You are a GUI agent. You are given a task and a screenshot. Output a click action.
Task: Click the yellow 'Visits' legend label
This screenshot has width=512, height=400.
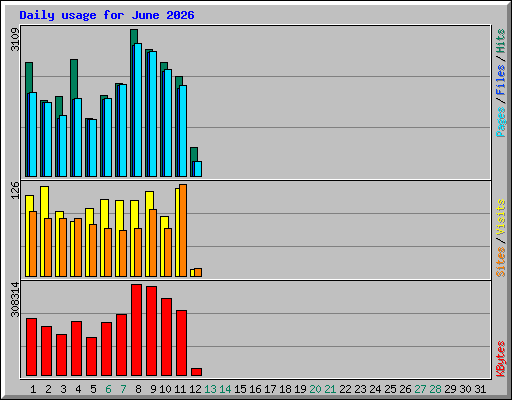[500, 217]
